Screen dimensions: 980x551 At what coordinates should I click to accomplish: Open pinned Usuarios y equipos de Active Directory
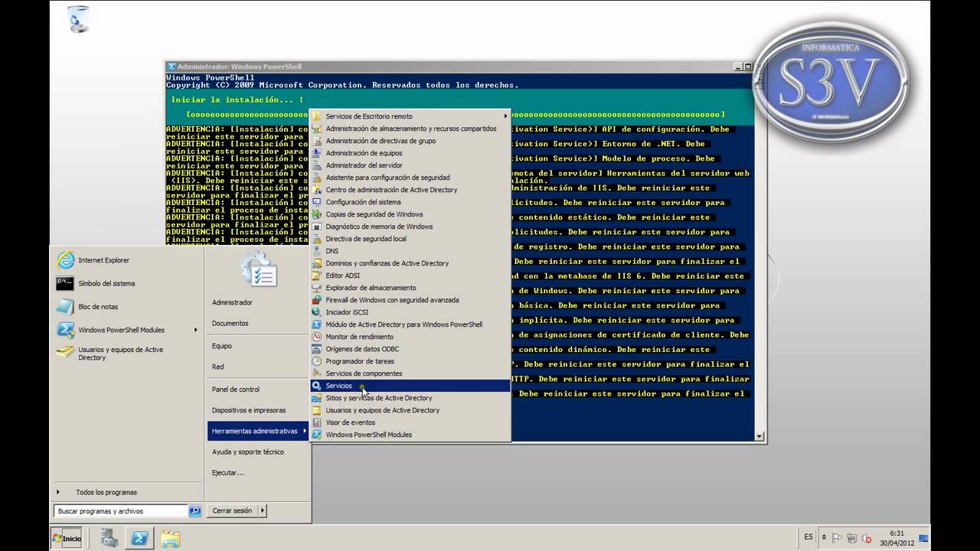coord(127,354)
